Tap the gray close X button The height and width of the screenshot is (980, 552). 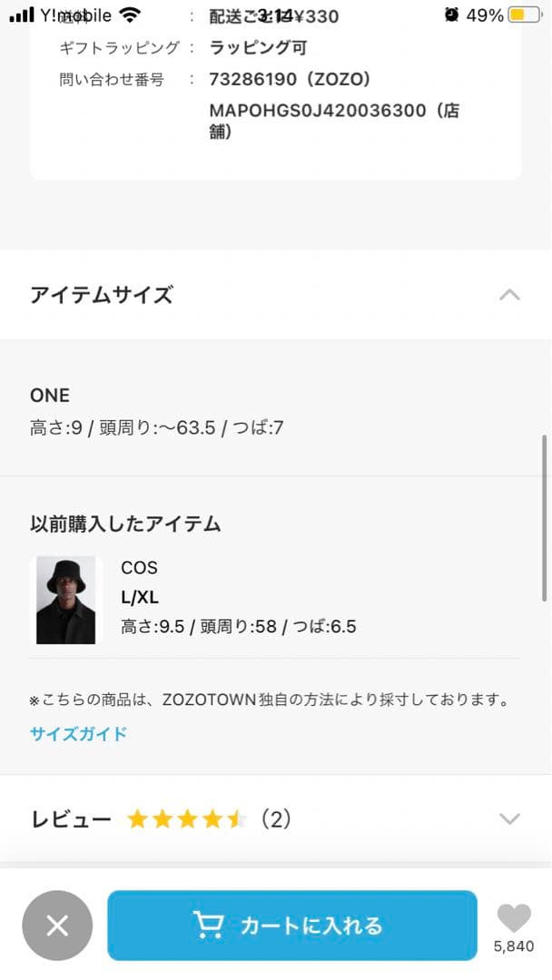57,926
